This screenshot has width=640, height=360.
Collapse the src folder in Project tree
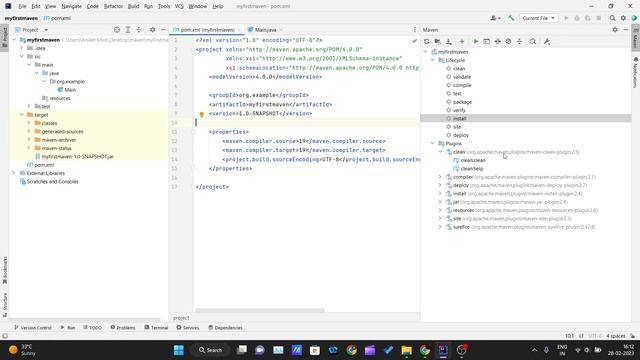22,56
